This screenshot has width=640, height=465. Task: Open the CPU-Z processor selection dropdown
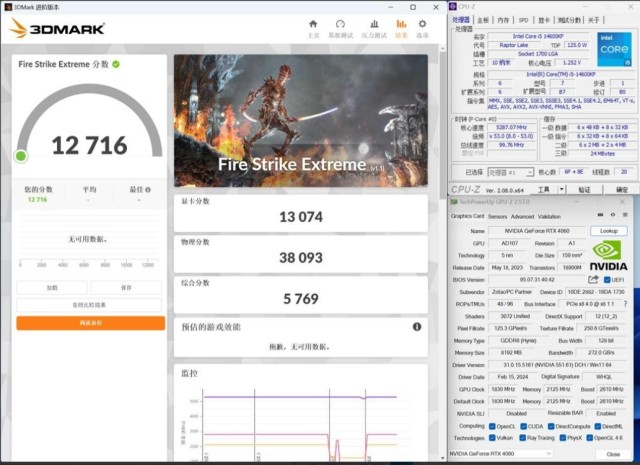[x=511, y=172]
